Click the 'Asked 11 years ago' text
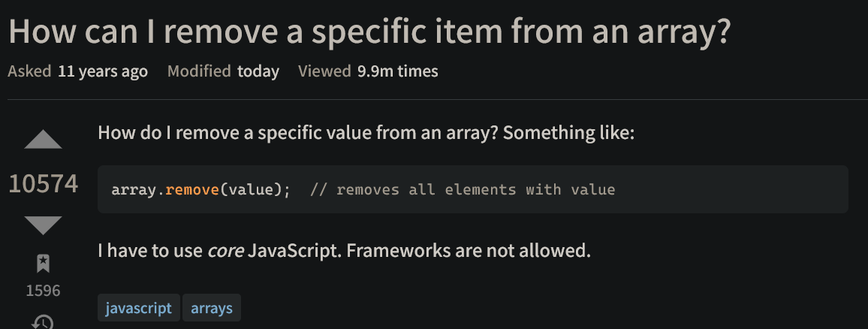868x329 pixels. [77, 71]
